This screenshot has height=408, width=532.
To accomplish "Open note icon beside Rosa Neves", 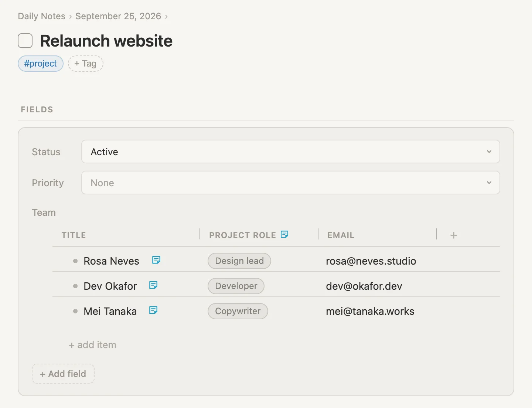I will point(156,260).
